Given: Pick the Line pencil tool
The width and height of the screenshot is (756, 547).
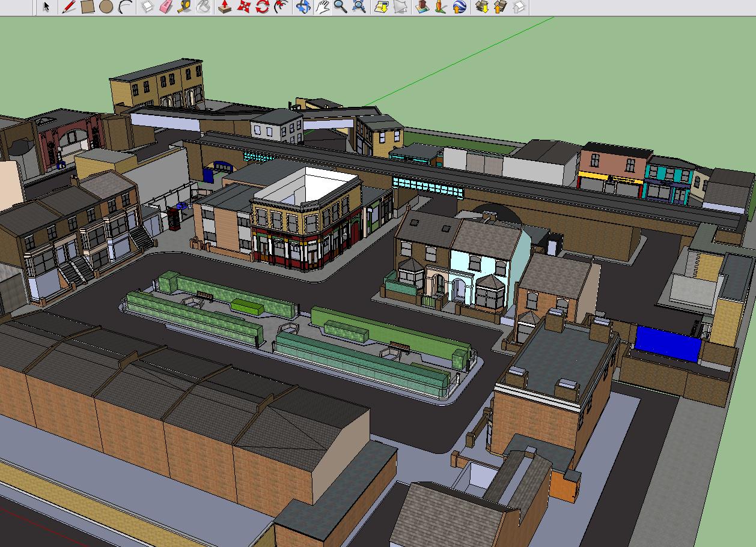Looking at the screenshot, I should click(69, 7).
